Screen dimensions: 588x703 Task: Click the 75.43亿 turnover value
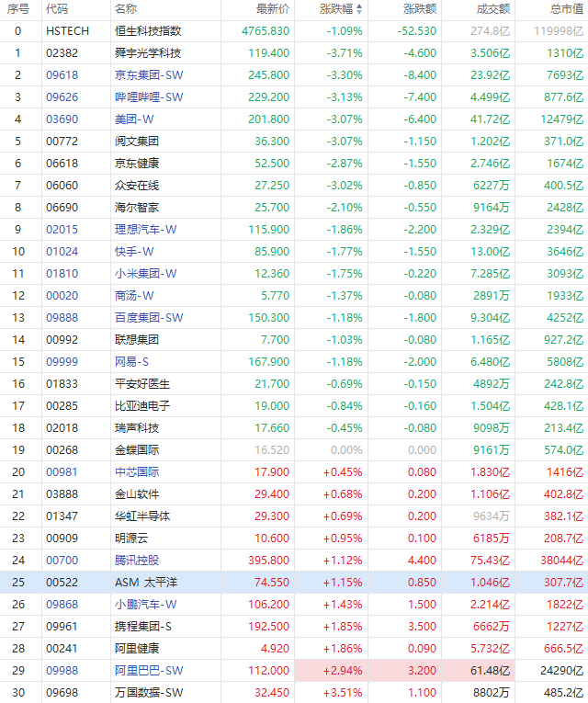[491, 561]
